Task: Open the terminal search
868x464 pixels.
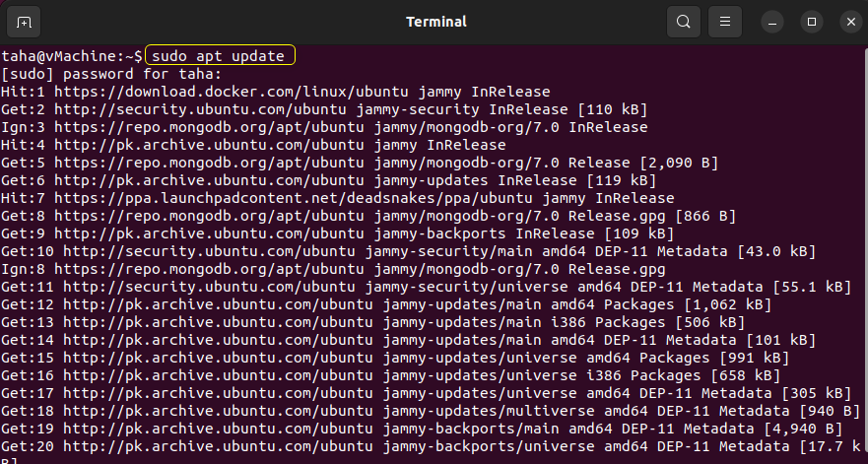Action: (x=684, y=22)
